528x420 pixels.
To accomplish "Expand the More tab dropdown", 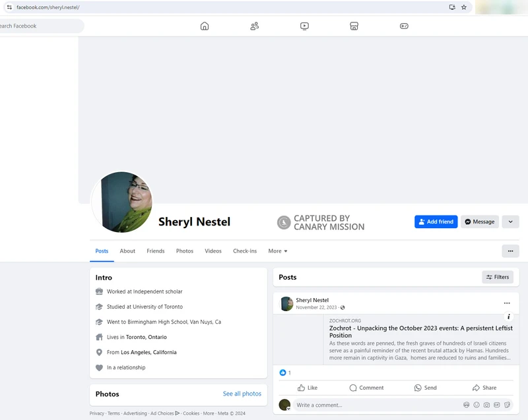I will pyautogui.click(x=278, y=251).
